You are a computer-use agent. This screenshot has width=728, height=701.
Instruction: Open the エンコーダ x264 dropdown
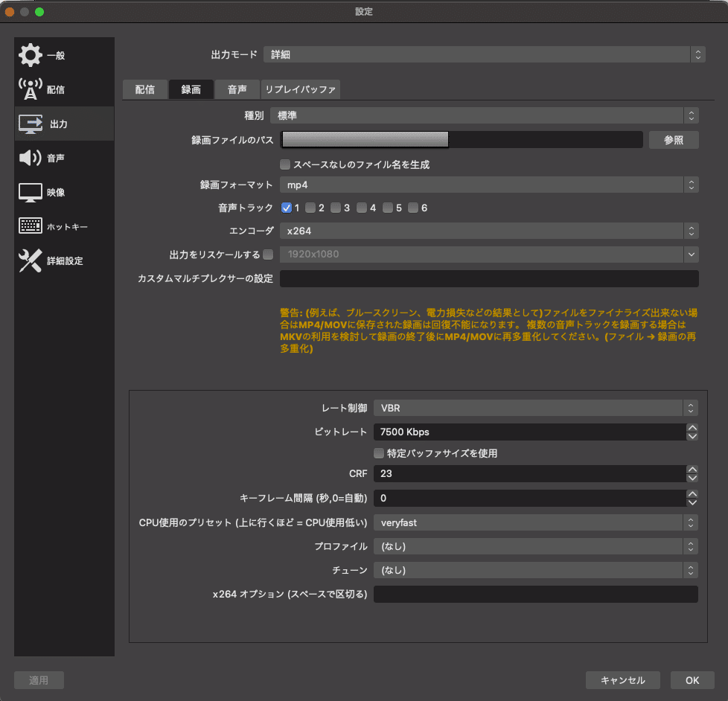(x=489, y=231)
